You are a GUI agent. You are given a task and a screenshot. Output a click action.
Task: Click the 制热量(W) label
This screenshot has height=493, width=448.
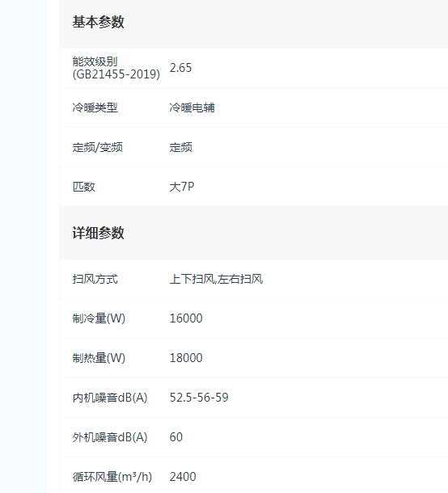[99, 358]
